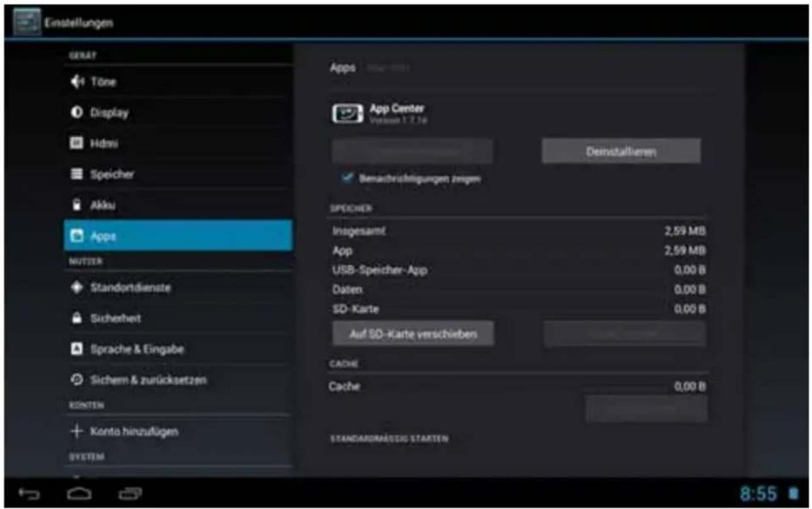The image size is (812, 509).
Task: Click Auf SD-Karte verschieben button
Action: point(413,333)
